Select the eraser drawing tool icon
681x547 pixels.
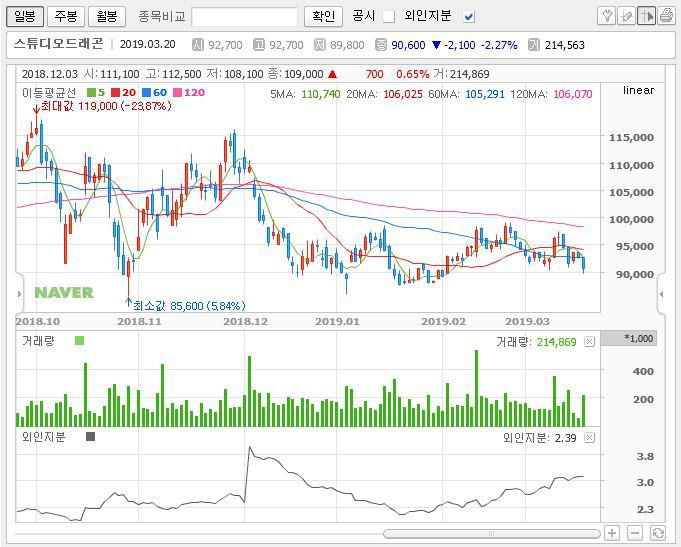[x=626, y=17]
